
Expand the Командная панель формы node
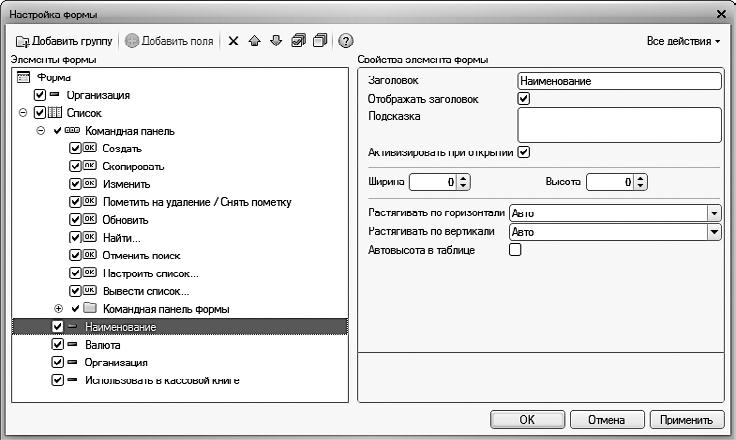click(x=58, y=308)
